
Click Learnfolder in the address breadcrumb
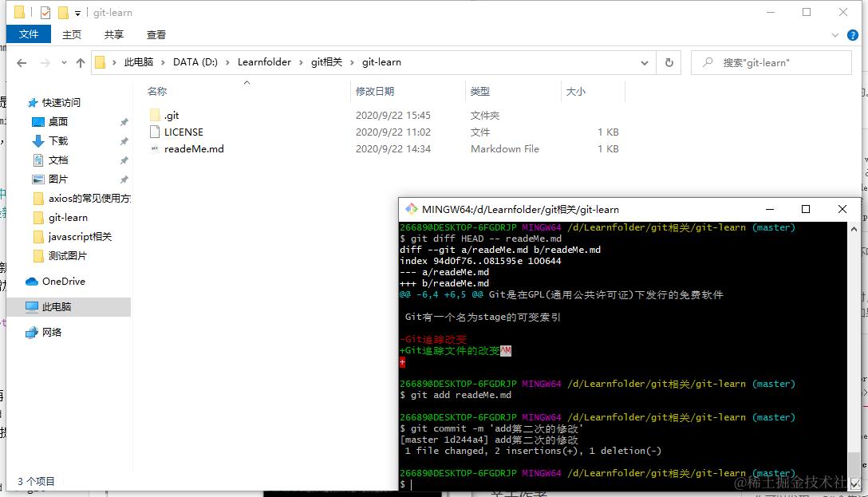(x=264, y=62)
